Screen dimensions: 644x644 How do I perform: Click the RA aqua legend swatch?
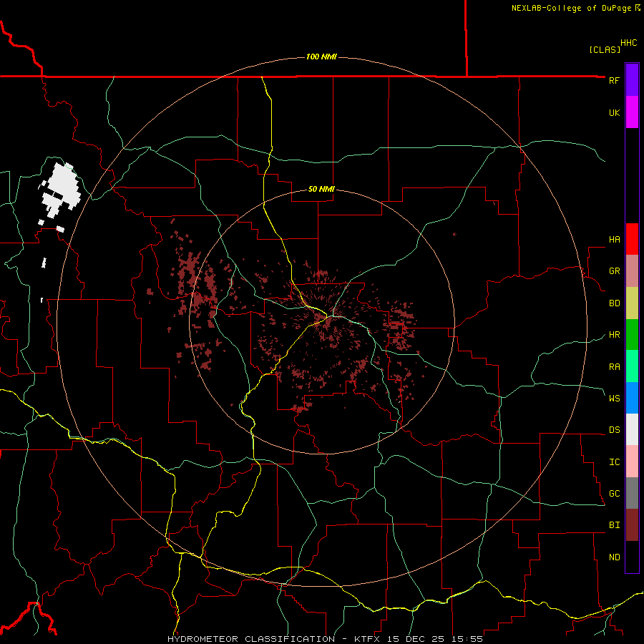coord(632,366)
